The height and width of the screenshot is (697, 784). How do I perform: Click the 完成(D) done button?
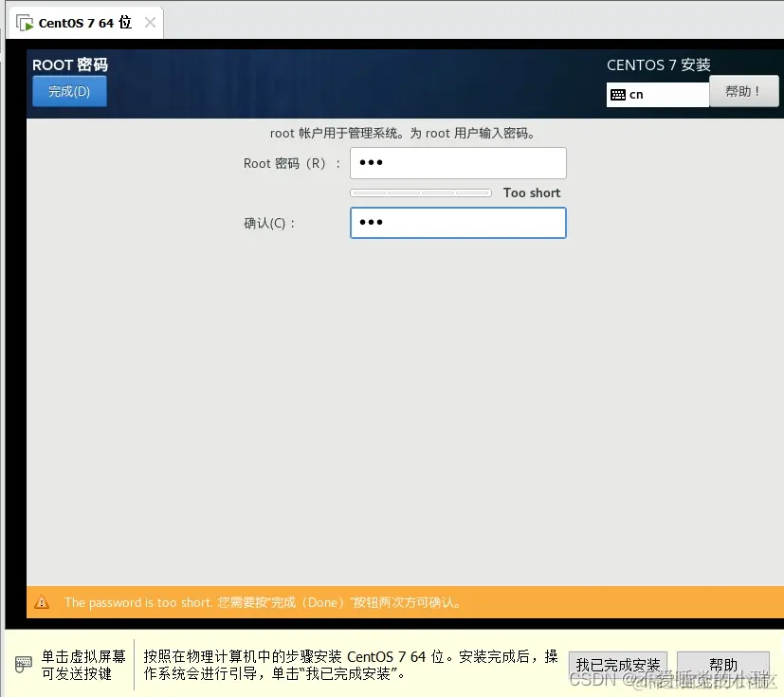pyautogui.click(x=69, y=91)
